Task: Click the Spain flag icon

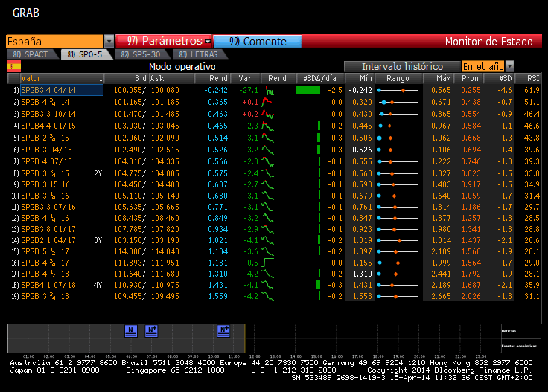Action: coord(13,66)
